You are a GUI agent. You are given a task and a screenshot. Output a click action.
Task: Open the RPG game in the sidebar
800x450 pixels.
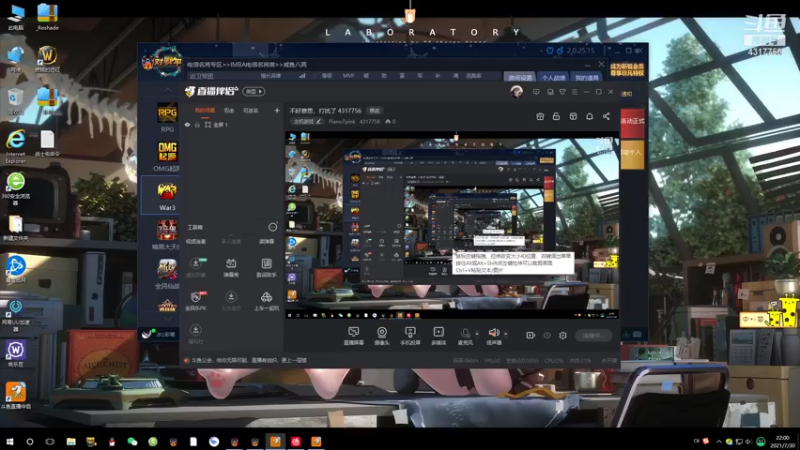167,117
